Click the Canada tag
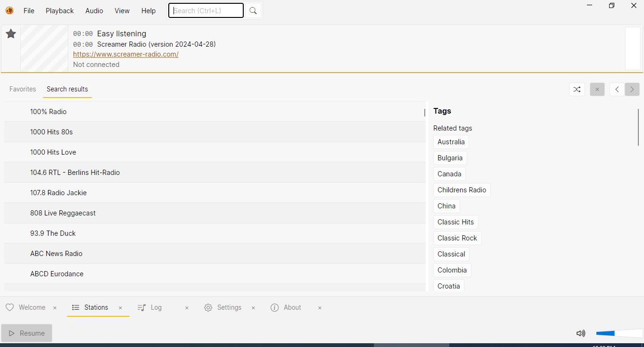Screen dimensions: 644x347 point(449,174)
